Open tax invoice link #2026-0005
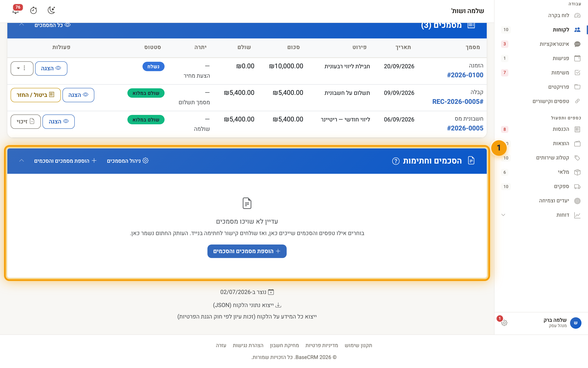Image resolution: width=588 pixels, height=368 pixels. [x=465, y=128]
